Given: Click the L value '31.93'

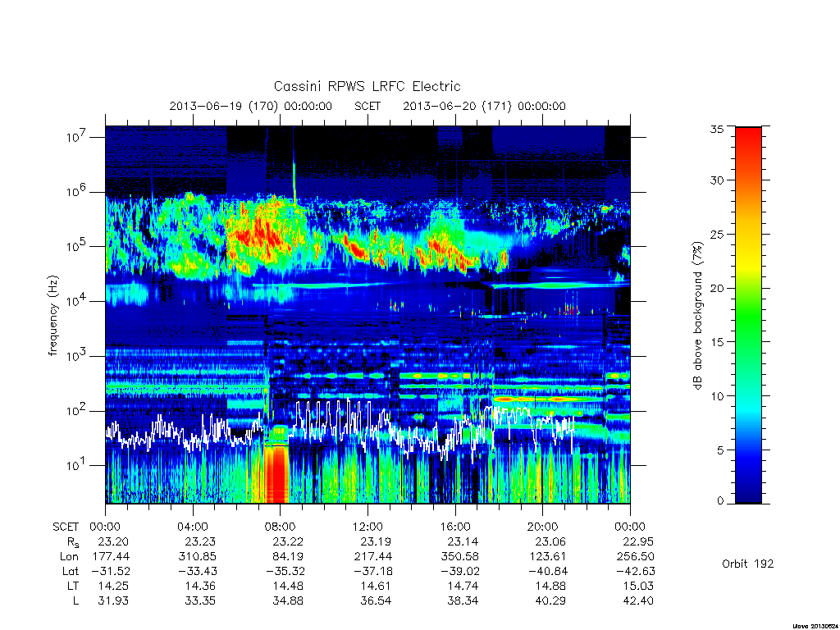Looking at the screenshot, I should tap(113, 601).
